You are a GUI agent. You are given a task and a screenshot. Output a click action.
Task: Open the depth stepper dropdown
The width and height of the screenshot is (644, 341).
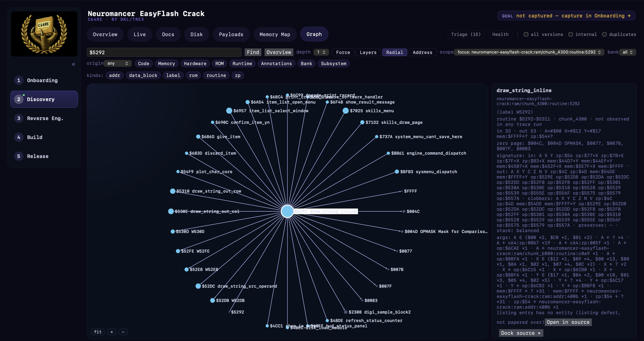click(321, 52)
